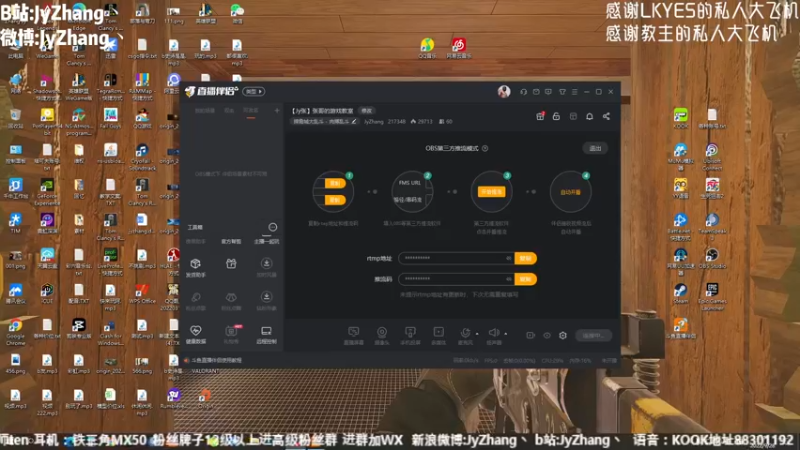Open the feedback message icon in title bar
Screen dimensions: 800x450
pyautogui.click(x=548, y=92)
